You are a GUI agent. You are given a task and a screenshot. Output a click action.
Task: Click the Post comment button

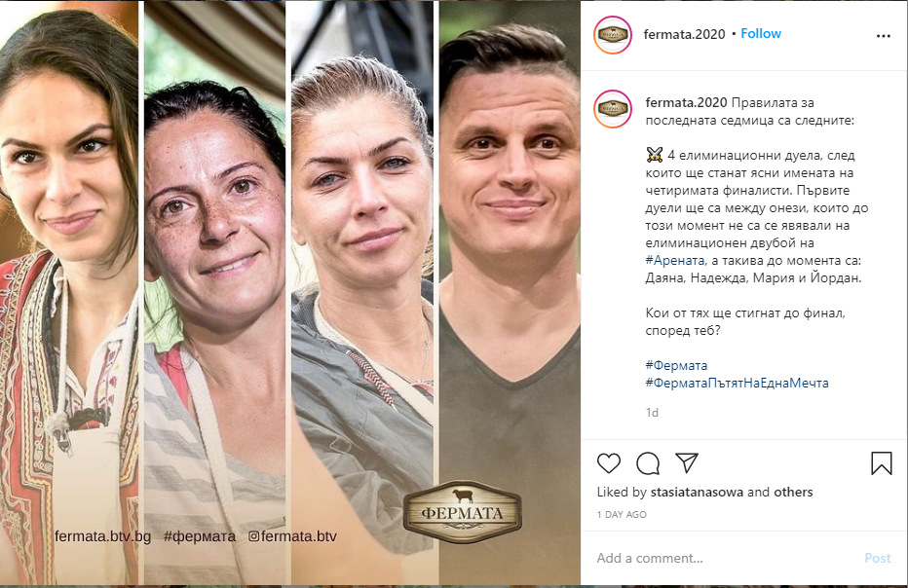(877, 558)
